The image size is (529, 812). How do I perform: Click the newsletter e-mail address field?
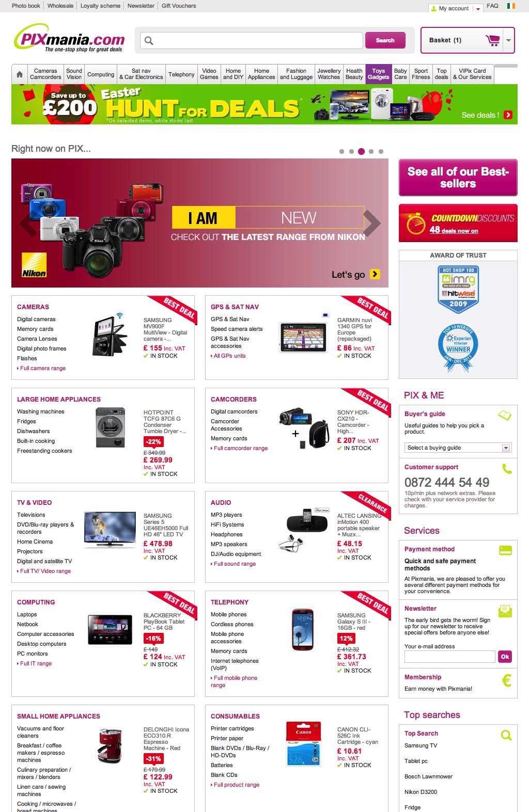[x=450, y=657]
